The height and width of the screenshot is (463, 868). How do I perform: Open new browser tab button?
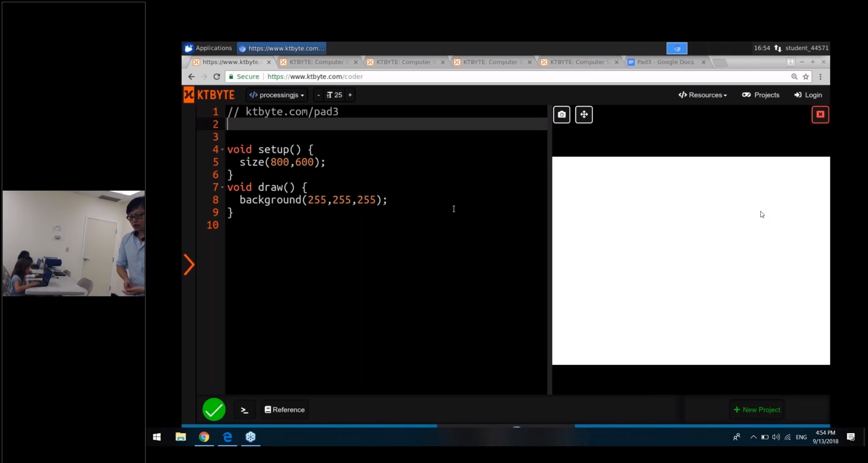pos(720,62)
